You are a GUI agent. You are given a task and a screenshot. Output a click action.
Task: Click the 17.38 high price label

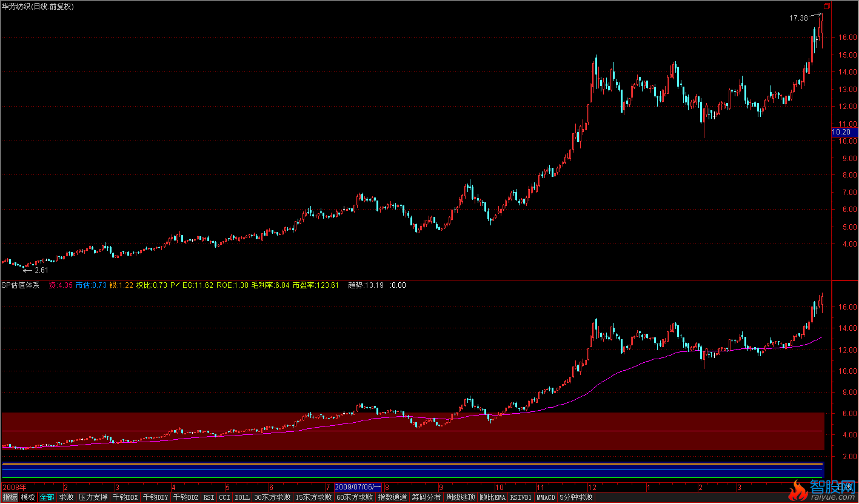click(798, 18)
